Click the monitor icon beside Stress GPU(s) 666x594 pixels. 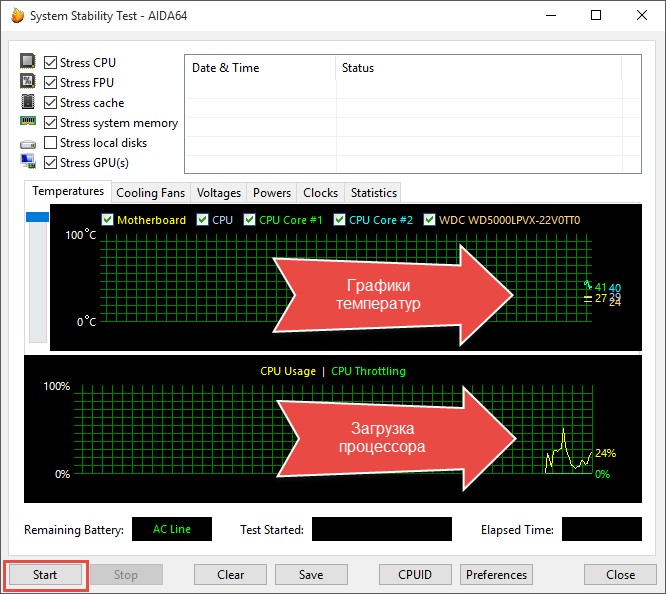click(x=28, y=161)
